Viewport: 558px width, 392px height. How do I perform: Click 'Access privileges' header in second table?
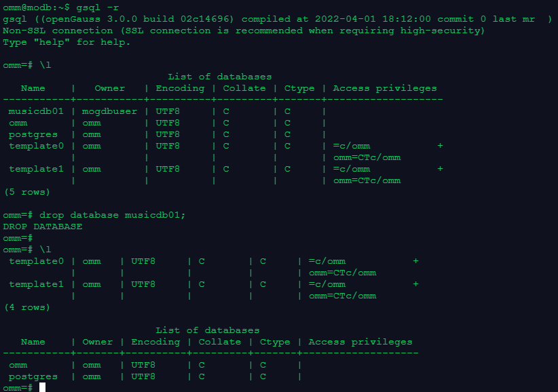click(360, 342)
